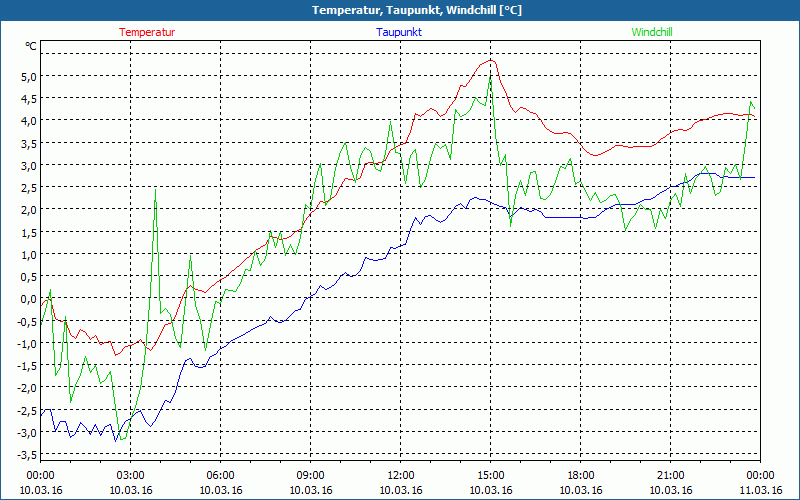Click the 2,0 y-axis value

tap(29, 210)
